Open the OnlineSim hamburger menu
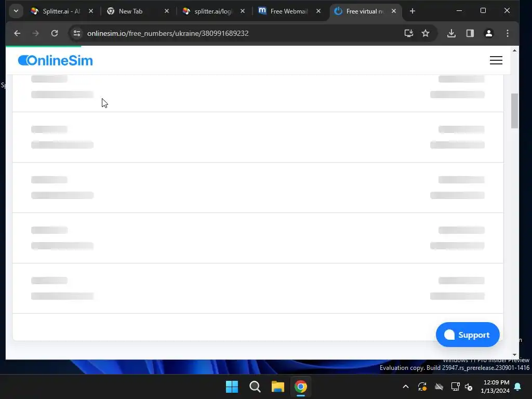532x399 pixels. point(496,60)
